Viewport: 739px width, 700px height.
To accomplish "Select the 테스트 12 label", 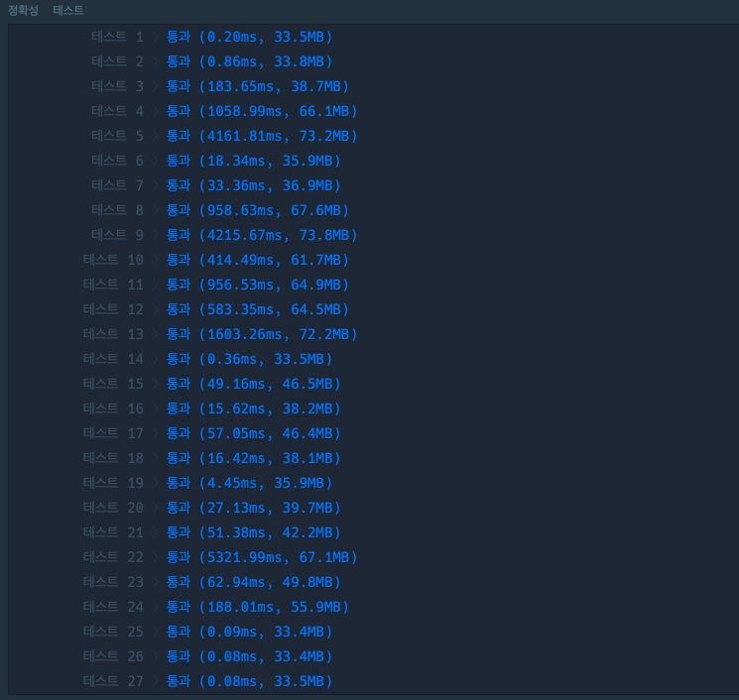I will pos(113,309).
